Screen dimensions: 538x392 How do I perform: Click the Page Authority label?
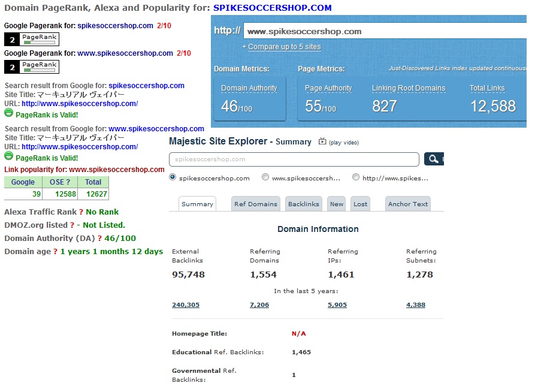click(328, 88)
